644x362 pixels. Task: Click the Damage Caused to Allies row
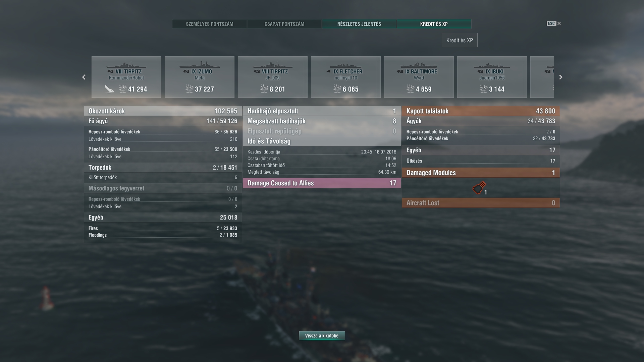322,183
